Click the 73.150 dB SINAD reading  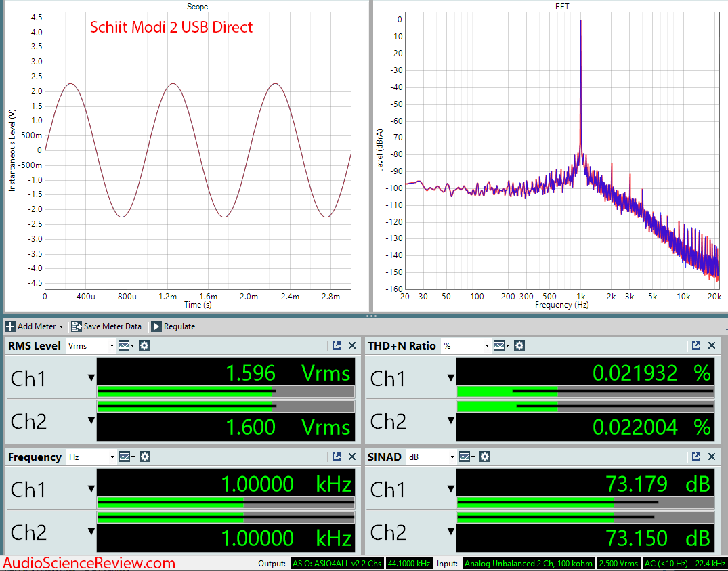coord(658,538)
